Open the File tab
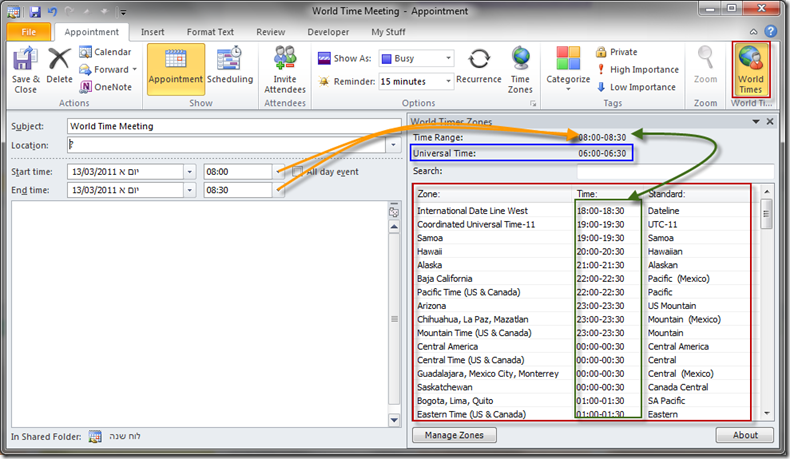 [29, 32]
